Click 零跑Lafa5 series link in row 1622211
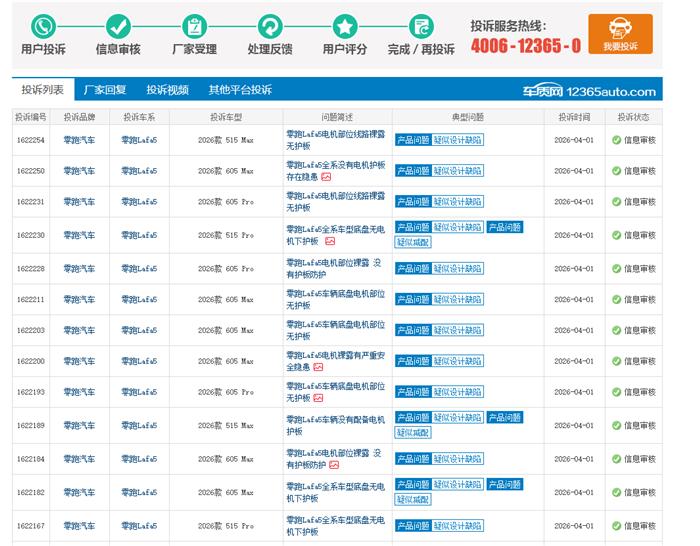700x546 pixels. (x=139, y=300)
